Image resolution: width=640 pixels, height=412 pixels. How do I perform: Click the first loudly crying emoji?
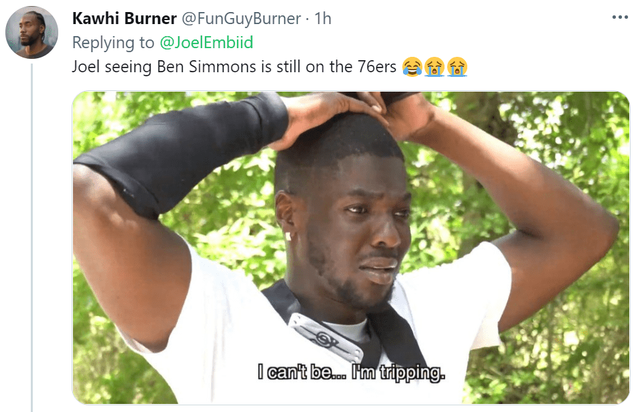point(434,67)
